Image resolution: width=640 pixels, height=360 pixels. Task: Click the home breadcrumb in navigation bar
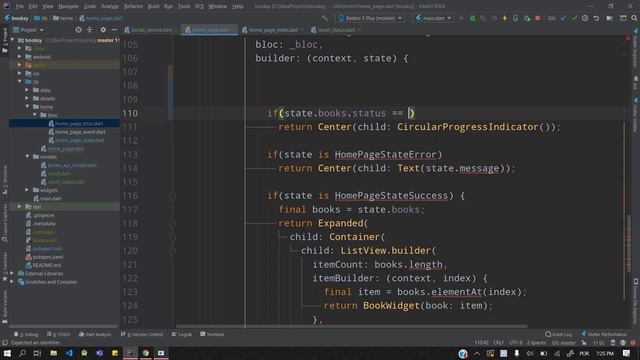point(63,18)
